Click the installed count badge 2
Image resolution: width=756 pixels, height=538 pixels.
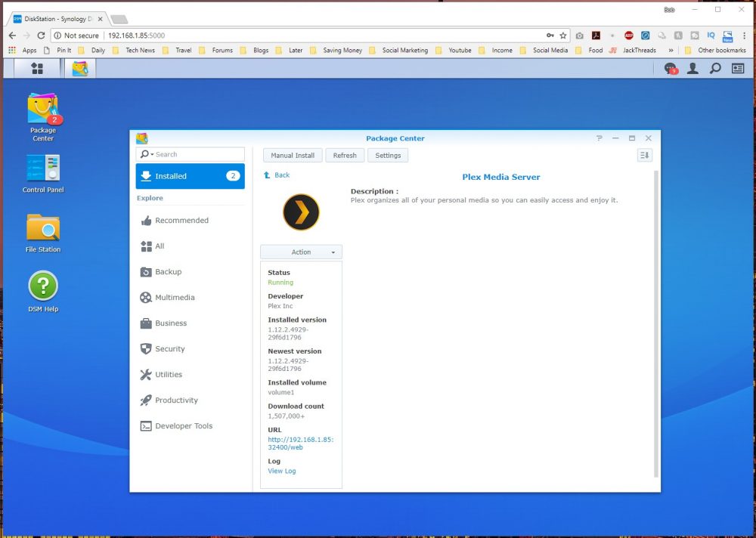(x=233, y=176)
